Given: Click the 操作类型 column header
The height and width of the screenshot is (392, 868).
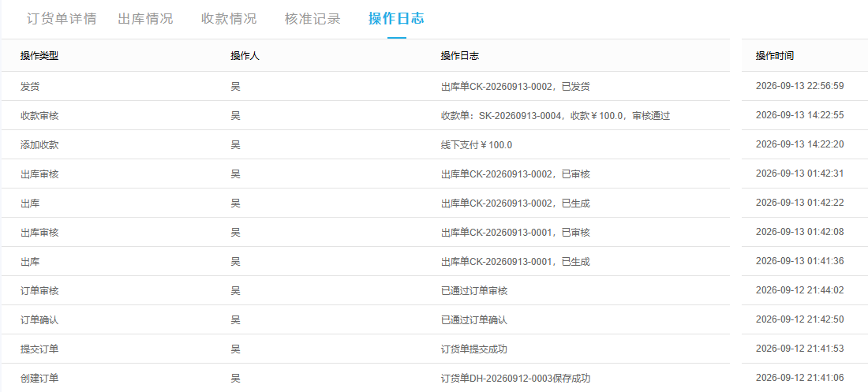Looking at the screenshot, I should pos(39,56).
